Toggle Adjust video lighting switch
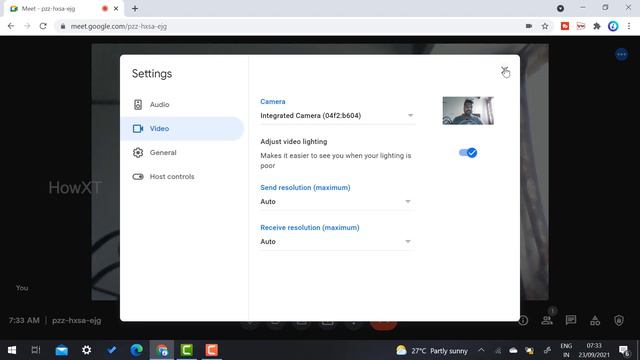 pos(468,153)
